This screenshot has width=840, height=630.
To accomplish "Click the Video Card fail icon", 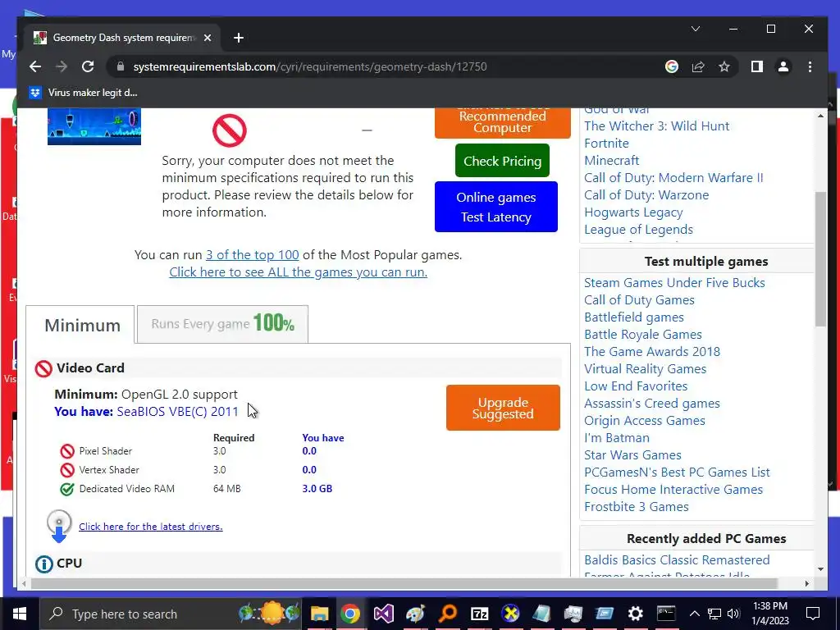I will click(43, 368).
